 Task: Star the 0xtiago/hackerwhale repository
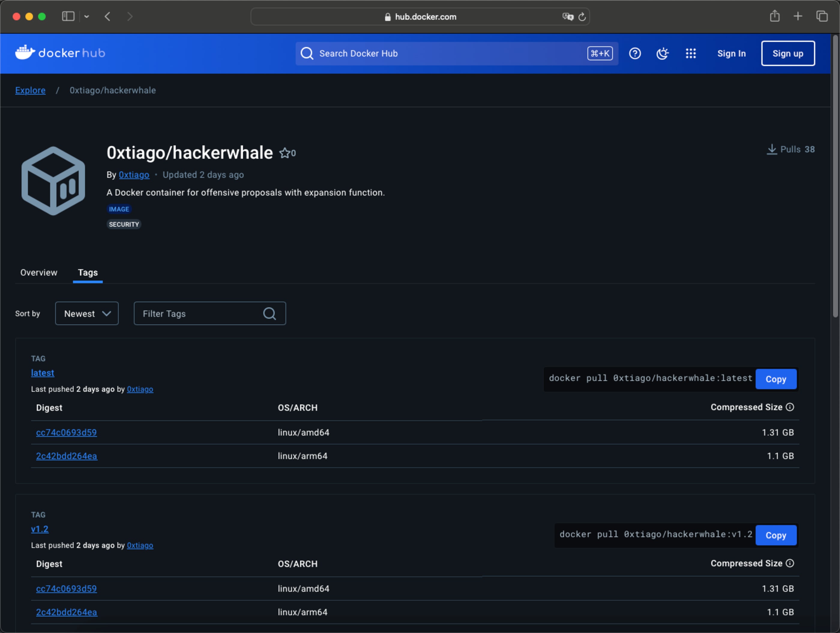click(285, 153)
